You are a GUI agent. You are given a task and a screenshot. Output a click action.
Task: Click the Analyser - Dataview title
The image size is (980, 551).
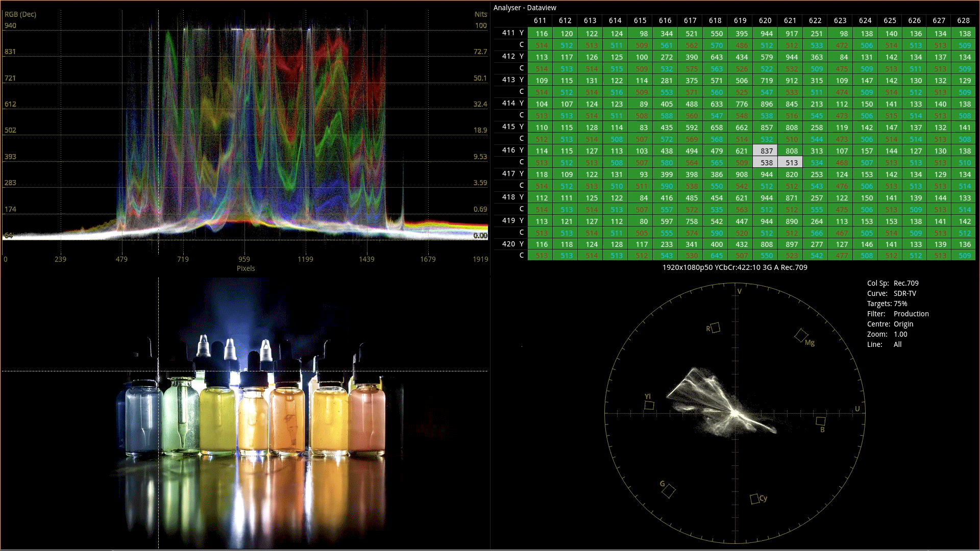point(525,8)
